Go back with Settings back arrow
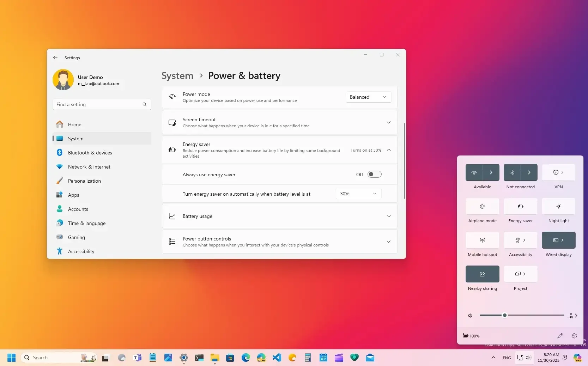The image size is (588, 366). pyautogui.click(x=55, y=57)
